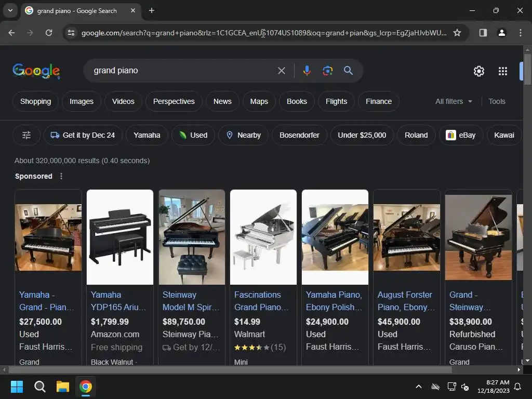
Task: Open Yamaha Grand Piano $27,500 listing
Action: click(46, 301)
